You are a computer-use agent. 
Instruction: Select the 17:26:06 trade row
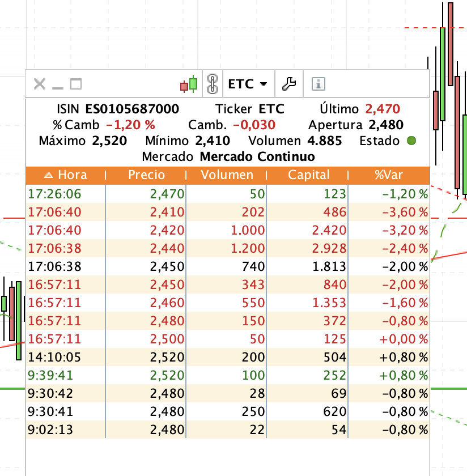pyautogui.click(x=227, y=194)
